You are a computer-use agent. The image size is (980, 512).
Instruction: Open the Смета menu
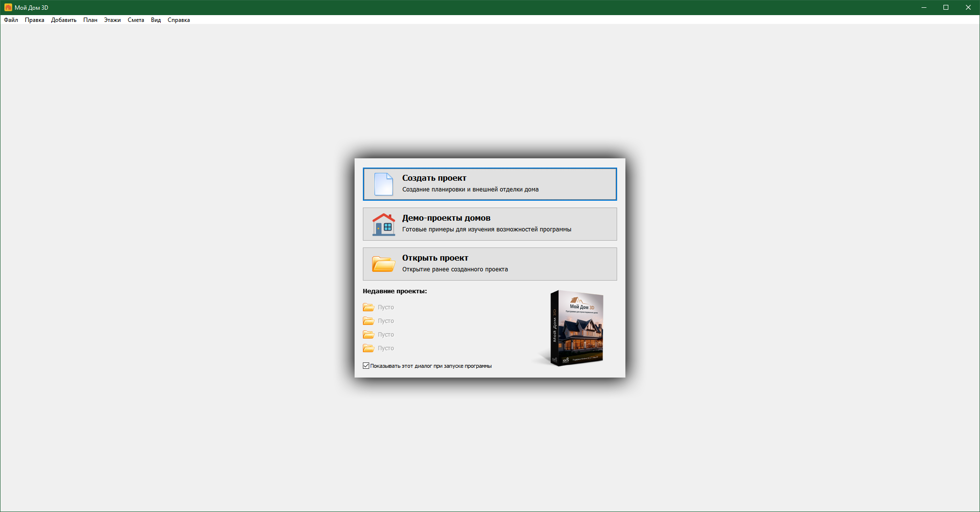click(136, 20)
